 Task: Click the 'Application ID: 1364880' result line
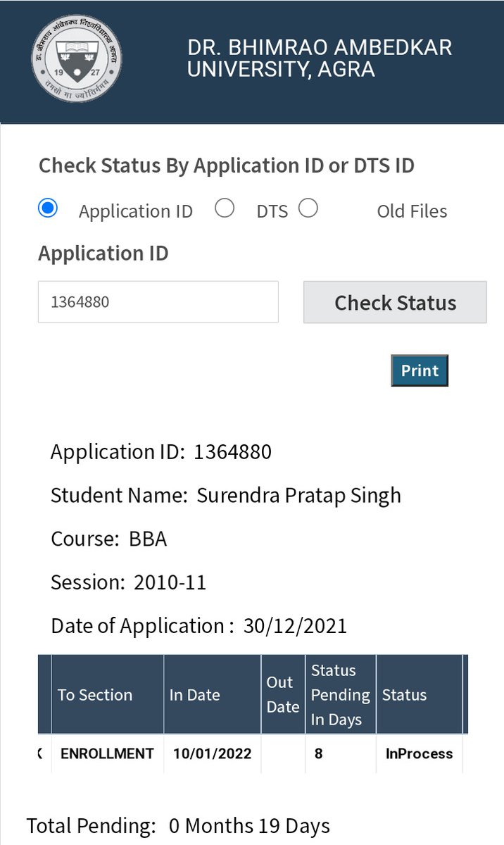coord(161,451)
